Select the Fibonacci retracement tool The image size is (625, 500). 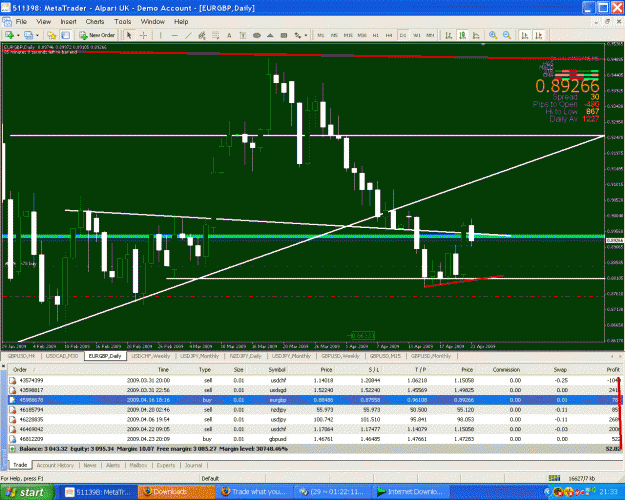pyautogui.click(x=216, y=35)
